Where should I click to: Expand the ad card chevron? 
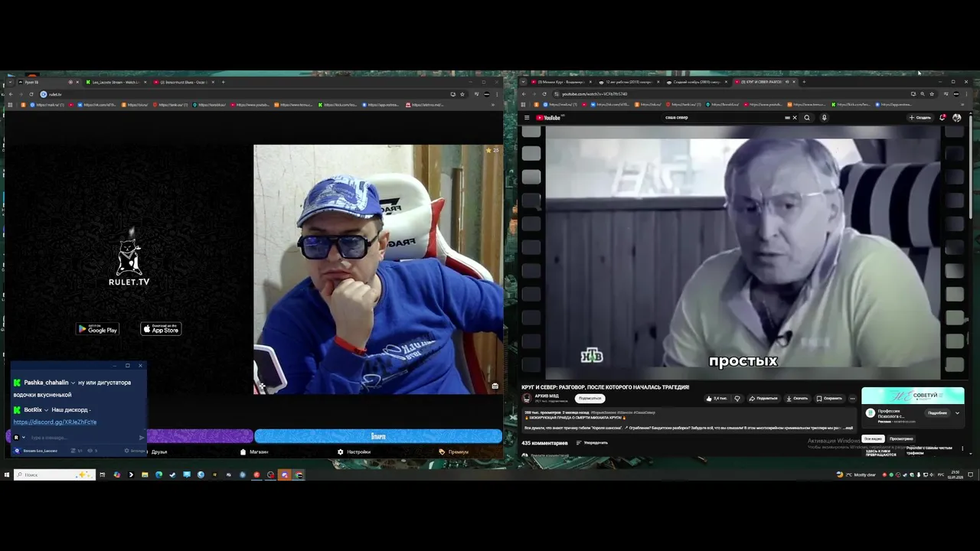pyautogui.click(x=957, y=413)
